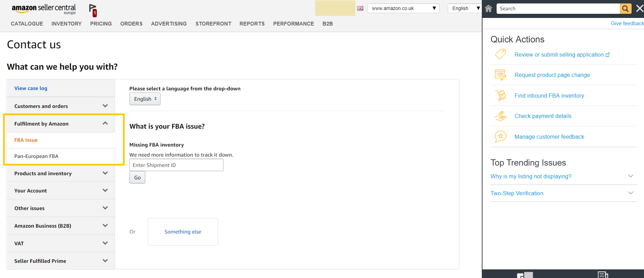Expand Two-Step Verification trending issue
Image resolution: width=644 pixels, height=278 pixels.
(564, 193)
